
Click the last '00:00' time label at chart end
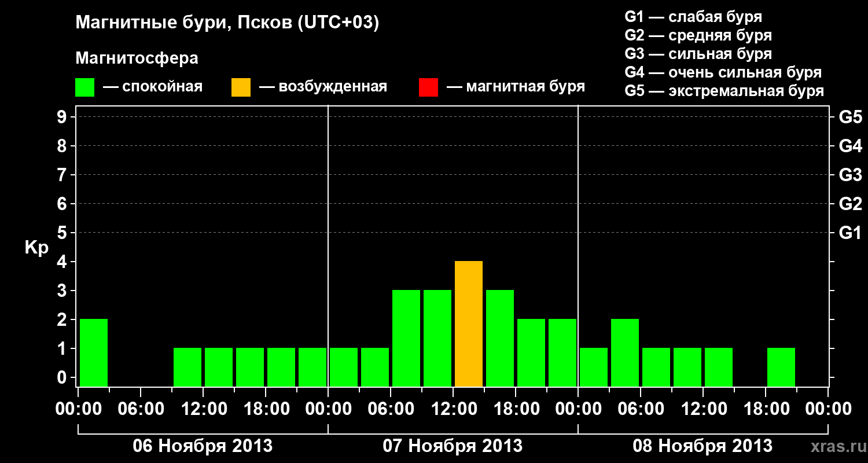tap(828, 409)
